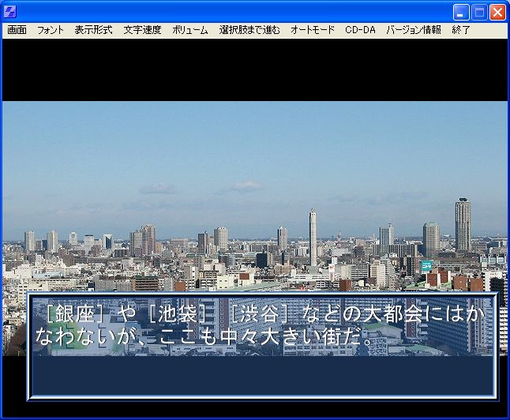Click the line ending 中々大きい街だ。
Viewport: 510px width, 420px height.
coord(204,337)
